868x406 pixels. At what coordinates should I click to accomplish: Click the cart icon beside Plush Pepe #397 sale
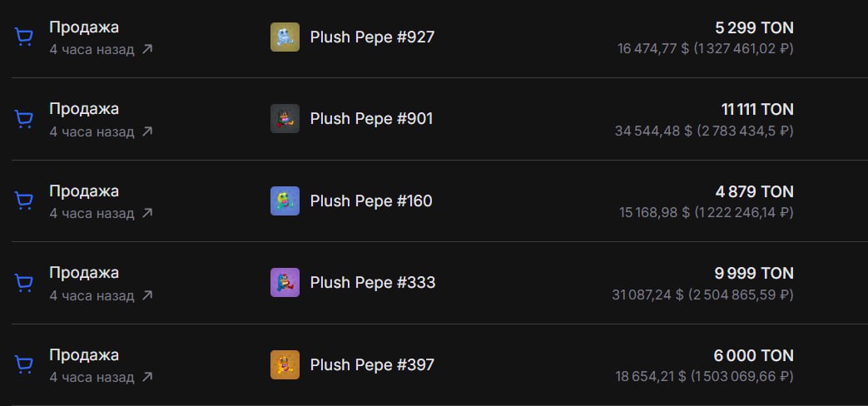coord(23,364)
